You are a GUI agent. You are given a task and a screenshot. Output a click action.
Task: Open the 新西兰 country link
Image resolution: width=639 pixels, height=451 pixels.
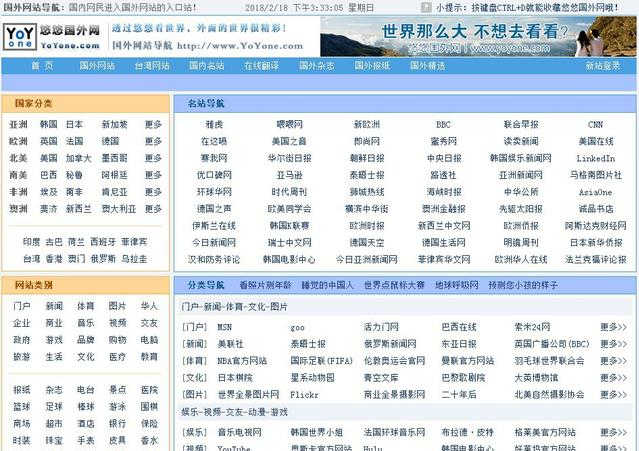(x=79, y=209)
